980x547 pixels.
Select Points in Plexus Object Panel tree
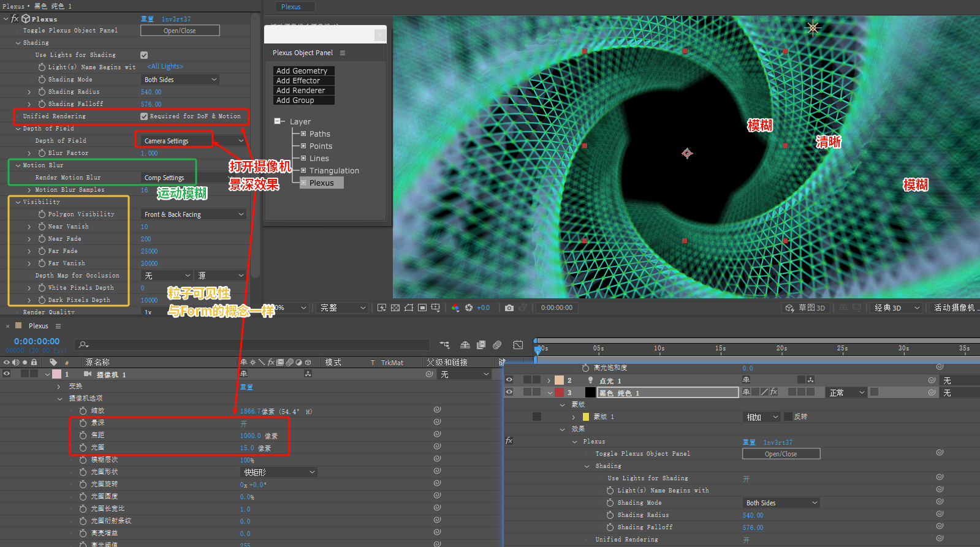321,146
